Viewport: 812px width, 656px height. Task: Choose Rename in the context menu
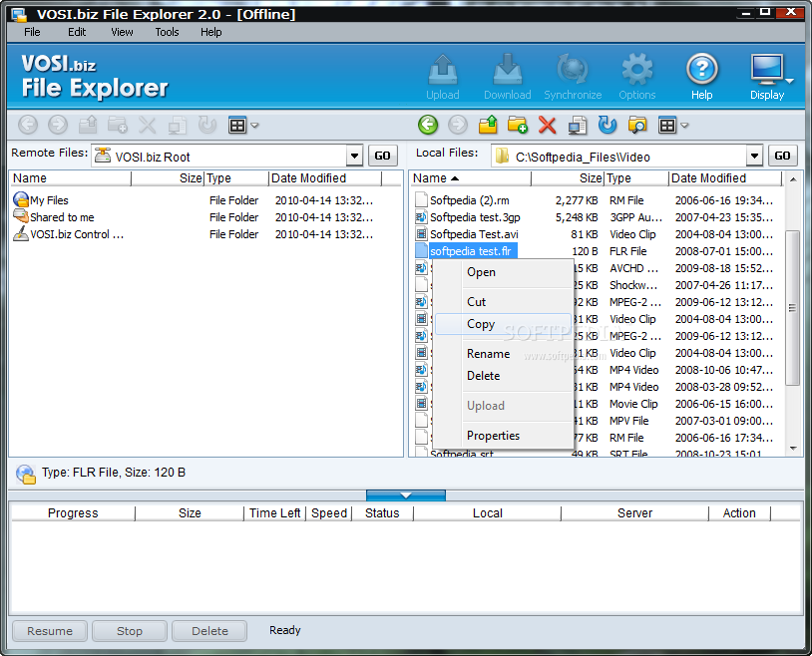pyautogui.click(x=503, y=354)
